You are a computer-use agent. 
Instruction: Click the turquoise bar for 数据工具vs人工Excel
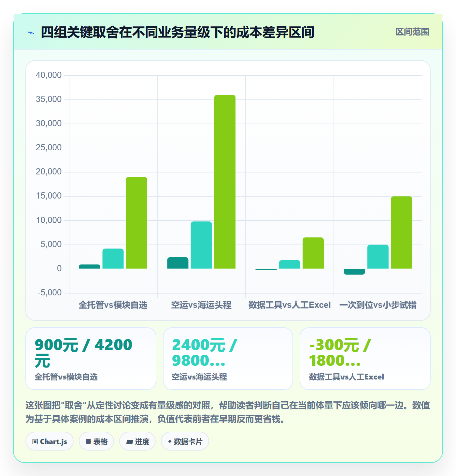[x=290, y=264]
